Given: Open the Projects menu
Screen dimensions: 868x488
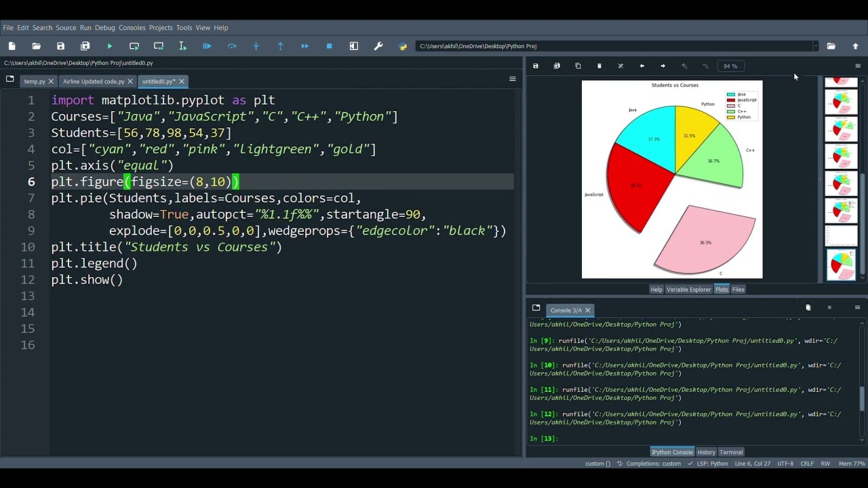Looking at the screenshot, I should pyautogui.click(x=161, y=28).
